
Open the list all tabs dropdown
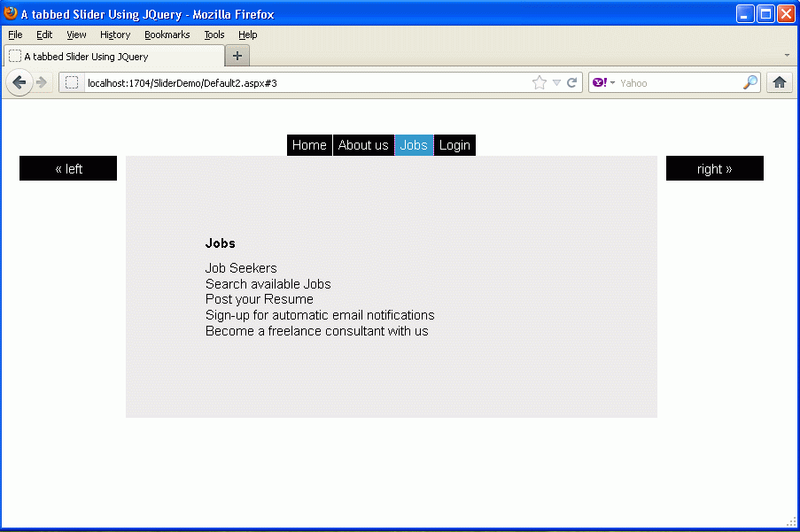pyautogui.click(x=787, y=55)
